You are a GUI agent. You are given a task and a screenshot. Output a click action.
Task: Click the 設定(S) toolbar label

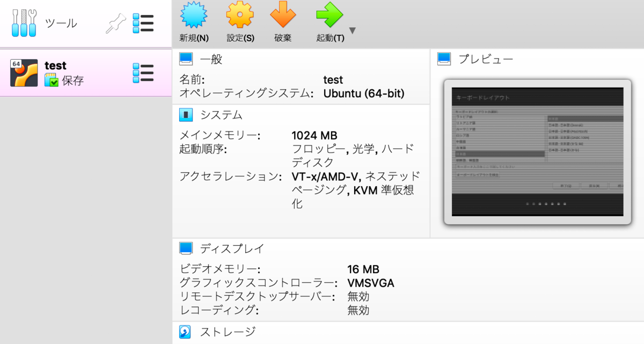[240, 38]
